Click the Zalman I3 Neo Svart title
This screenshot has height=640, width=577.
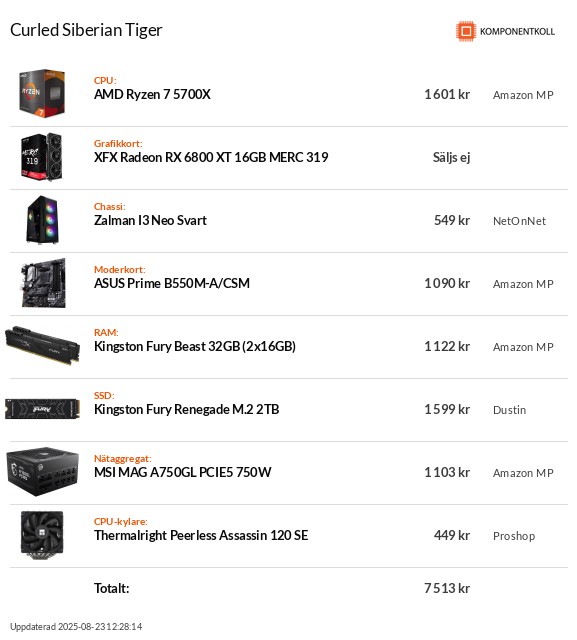click(150, 220)
